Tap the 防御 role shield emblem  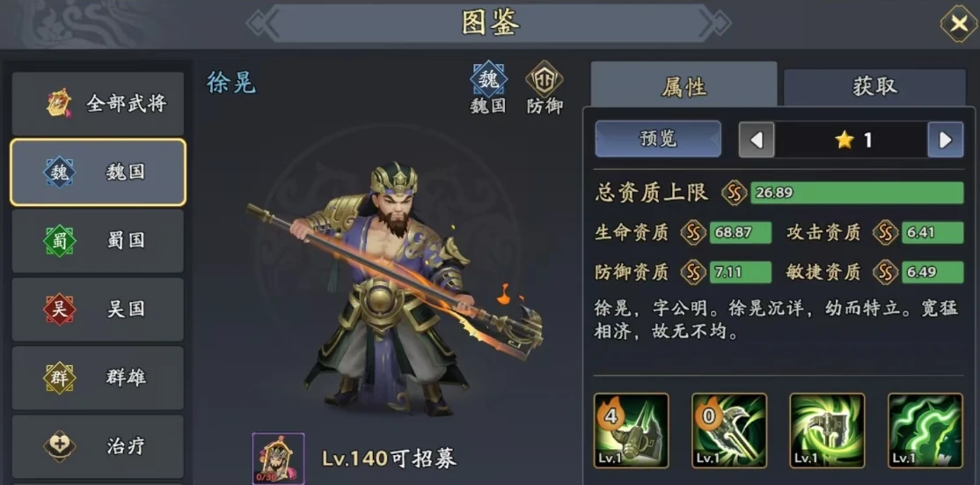544,78
